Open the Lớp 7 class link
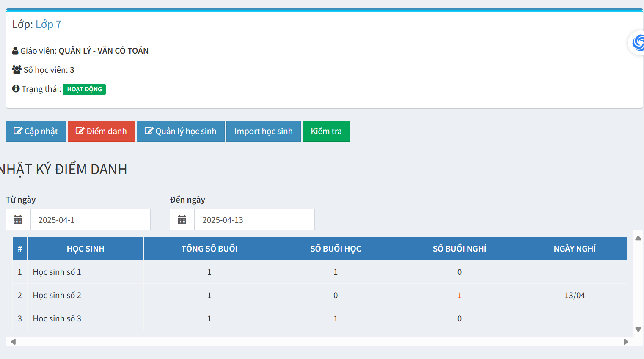 (48, 25)
